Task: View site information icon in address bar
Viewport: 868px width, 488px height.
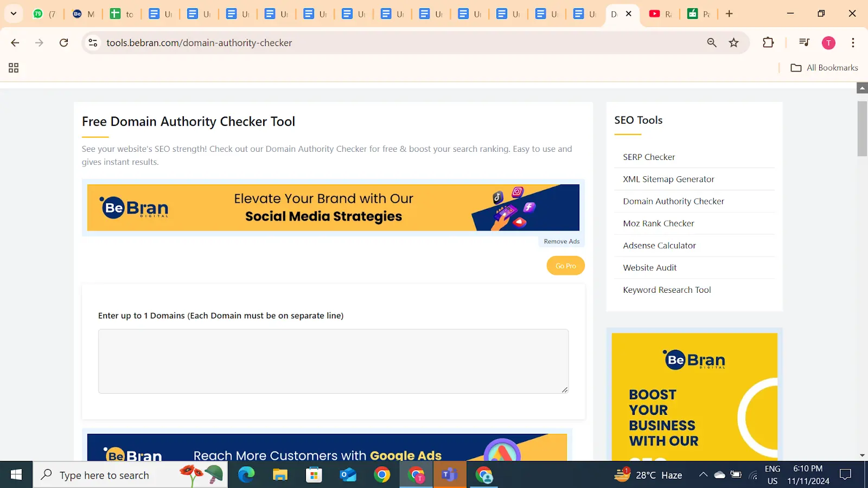Action: pyautogui.click(x=93, y=43)
